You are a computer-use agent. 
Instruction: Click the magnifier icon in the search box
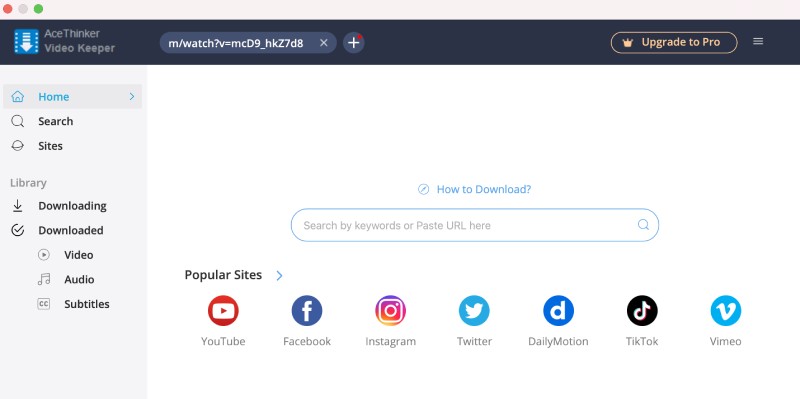[643, 225]
